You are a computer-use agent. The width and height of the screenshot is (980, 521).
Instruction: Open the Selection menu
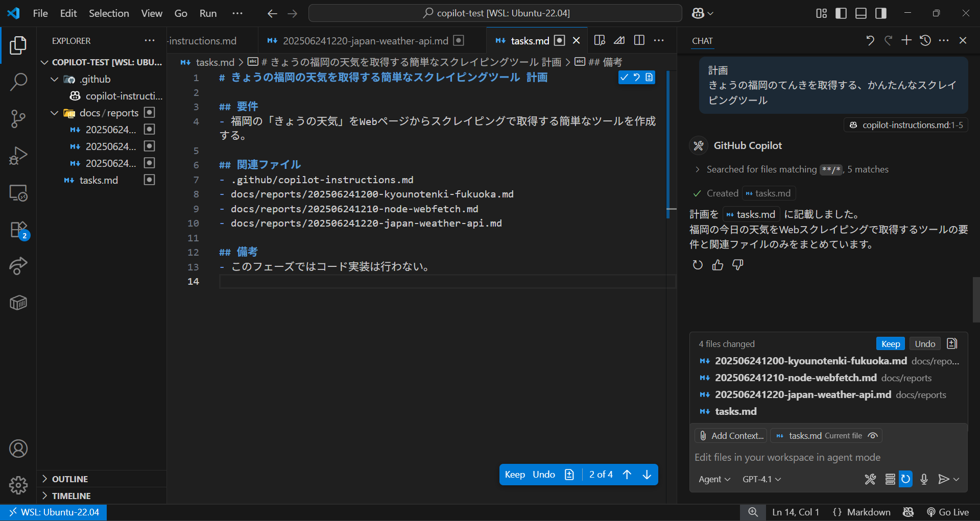pos(109,13)
